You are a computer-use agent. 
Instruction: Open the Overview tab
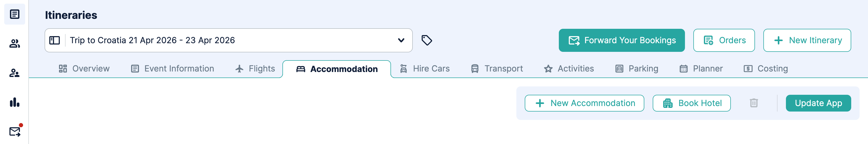[84, 69]
